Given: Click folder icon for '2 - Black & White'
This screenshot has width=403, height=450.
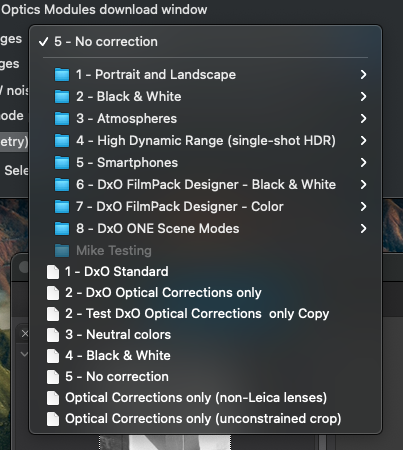Looking at the screenshot, I should tap(62, 97).
